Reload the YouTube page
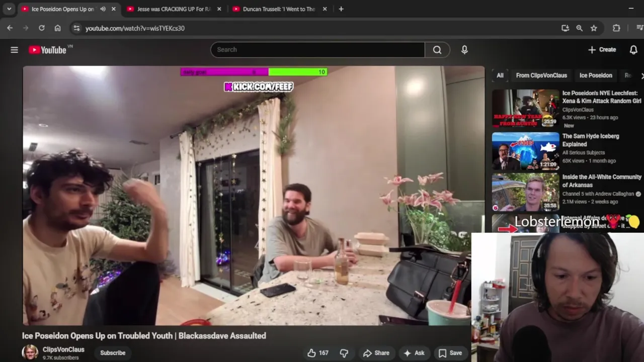Image resolution: width=644 pixels, height=362 pixels. coord(42,28)
